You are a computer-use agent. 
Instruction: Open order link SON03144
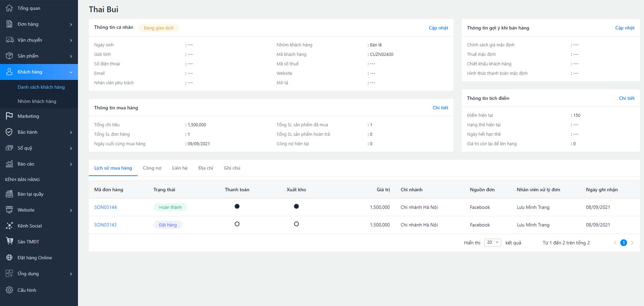(105, 207)
